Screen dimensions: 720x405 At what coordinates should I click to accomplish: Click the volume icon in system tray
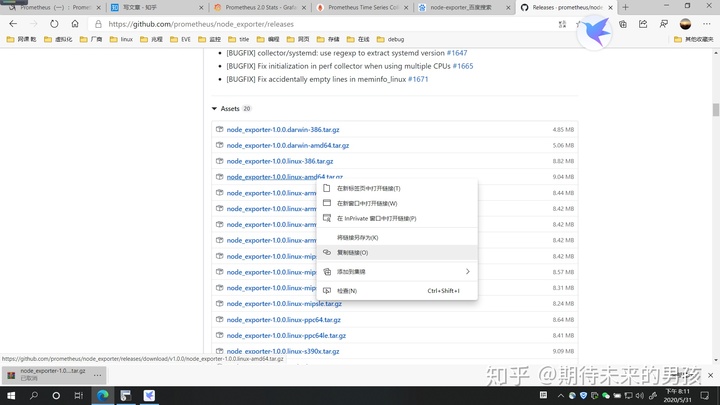(x=640, y=395)
